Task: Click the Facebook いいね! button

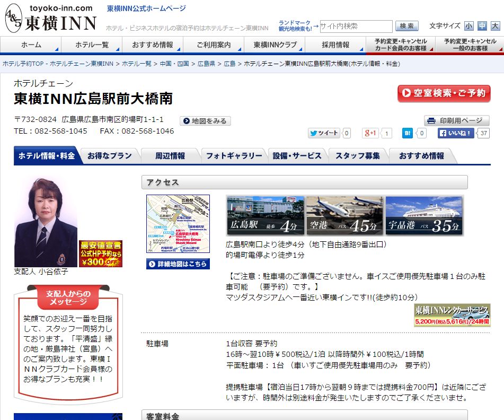Action: (456, 133)
